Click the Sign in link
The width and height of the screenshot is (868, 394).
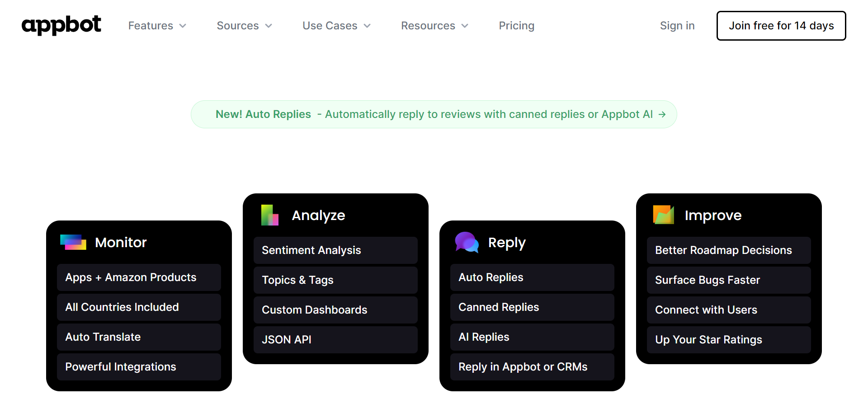tap(677, 26)
